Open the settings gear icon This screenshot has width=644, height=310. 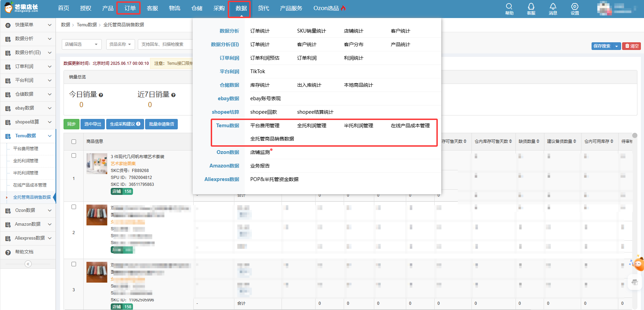coord(575,7)
